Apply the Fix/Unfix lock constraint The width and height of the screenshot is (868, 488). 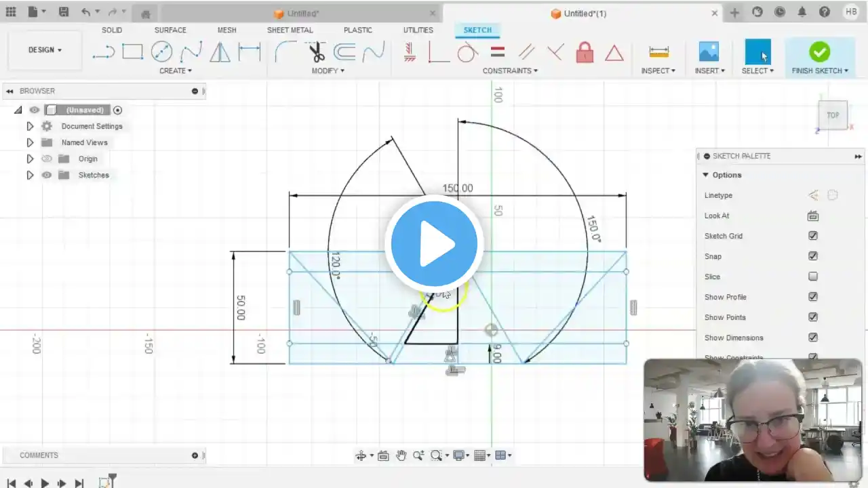pos(585,52)
